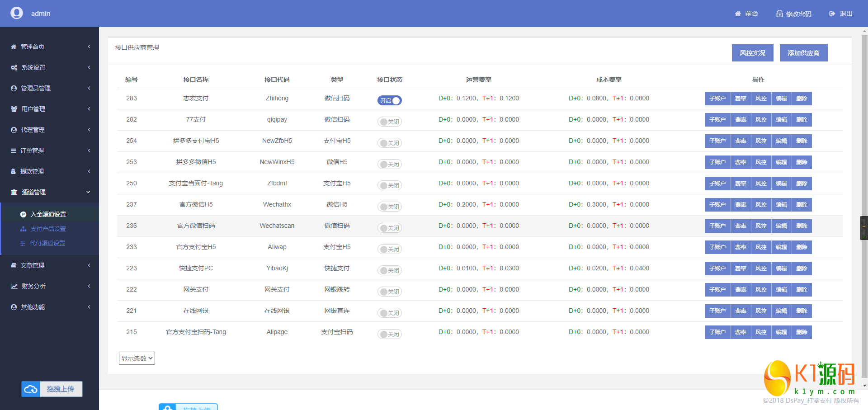Image resolution: width=868 pixels, height=410 pixels.
Task: Click the 入金渠道设置 icon
Action: 23,214
